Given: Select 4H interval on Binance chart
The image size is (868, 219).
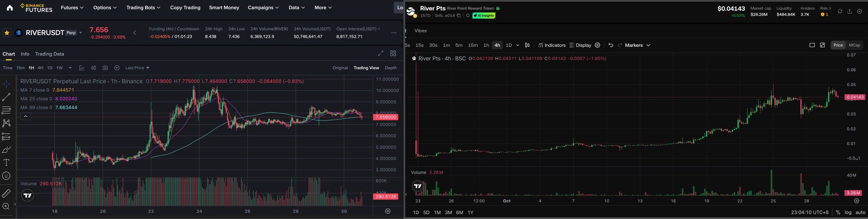Looking at the screenshot, I should click(x=40, y=68).
